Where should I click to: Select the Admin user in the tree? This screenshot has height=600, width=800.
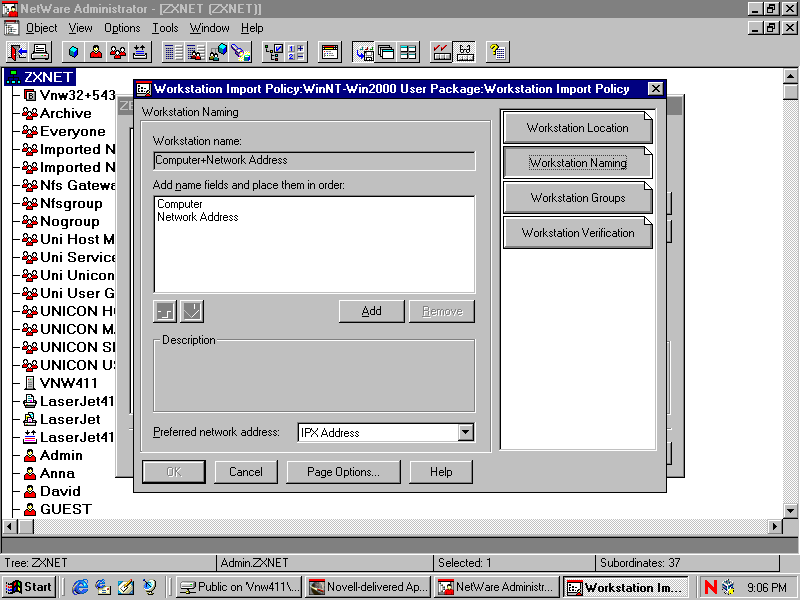click(61, 455)
